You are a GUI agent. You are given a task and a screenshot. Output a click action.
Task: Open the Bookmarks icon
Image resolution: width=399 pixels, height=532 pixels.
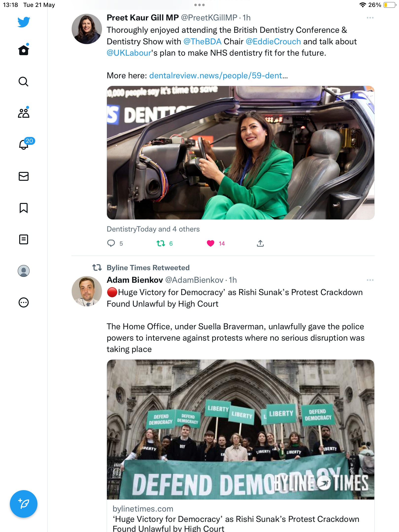click(x=24, y=208)
